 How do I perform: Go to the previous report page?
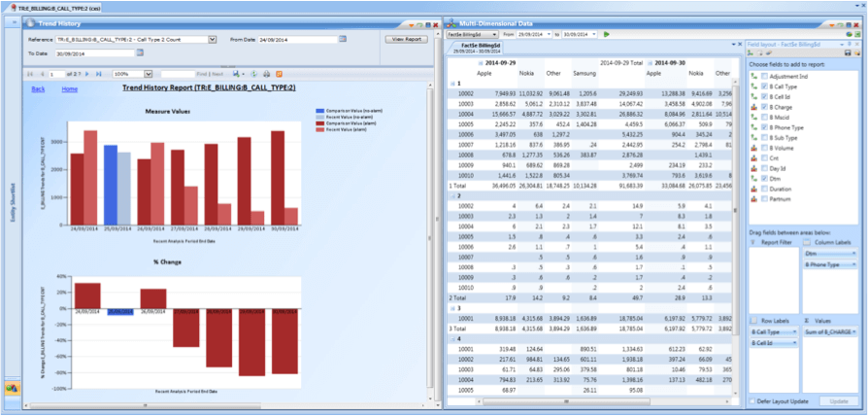(x=41, y=74)
